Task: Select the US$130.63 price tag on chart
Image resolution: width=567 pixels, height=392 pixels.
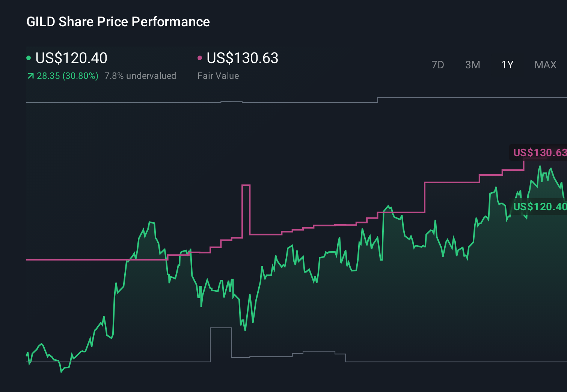Action: (540, 153)
